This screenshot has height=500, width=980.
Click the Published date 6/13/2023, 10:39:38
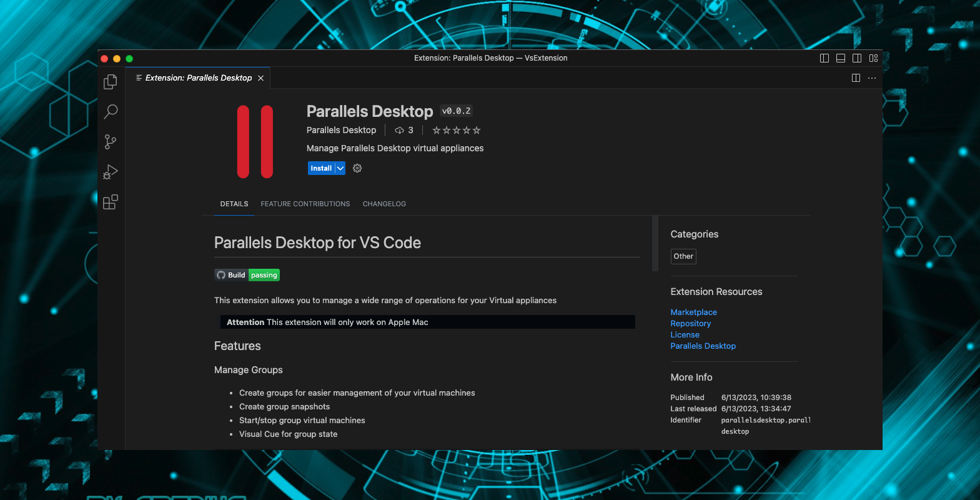click(x=756, y=397)
